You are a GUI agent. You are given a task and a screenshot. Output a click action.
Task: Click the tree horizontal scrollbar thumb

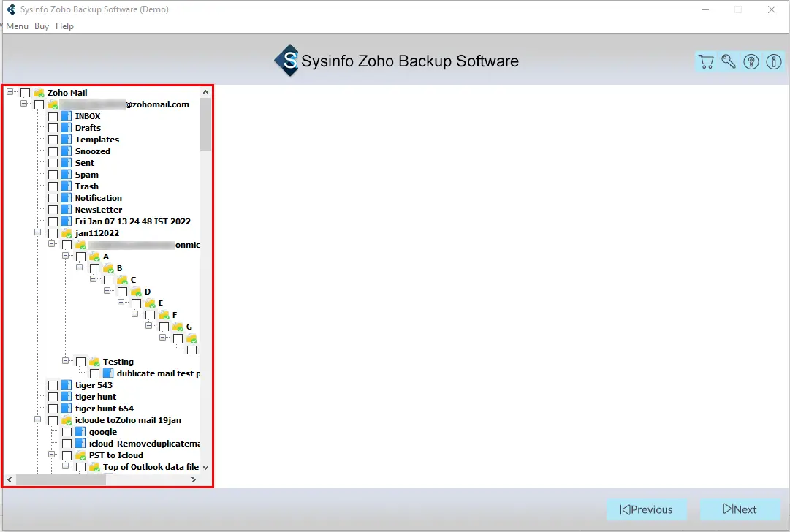61,480
